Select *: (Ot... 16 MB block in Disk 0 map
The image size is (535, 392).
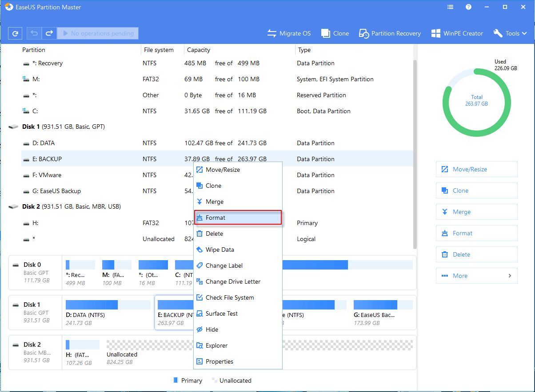pos(153,273)
